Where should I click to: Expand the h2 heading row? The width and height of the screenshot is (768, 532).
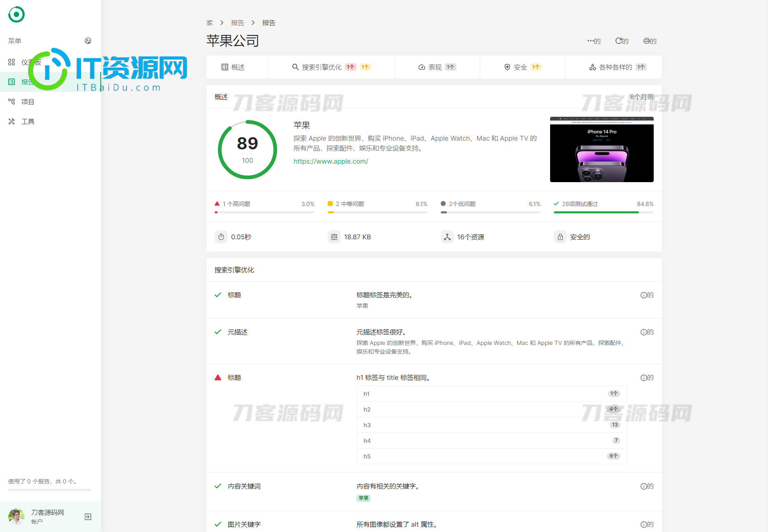pos(492,409)
